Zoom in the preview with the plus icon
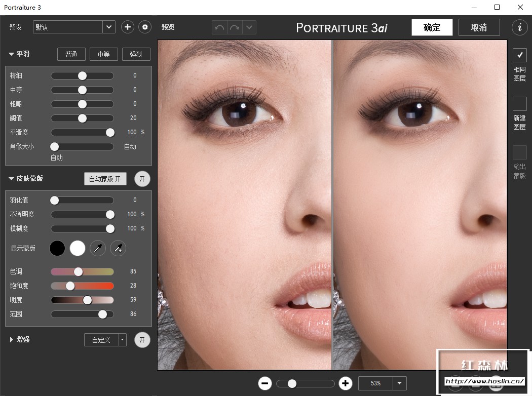 tap(346, 383)
